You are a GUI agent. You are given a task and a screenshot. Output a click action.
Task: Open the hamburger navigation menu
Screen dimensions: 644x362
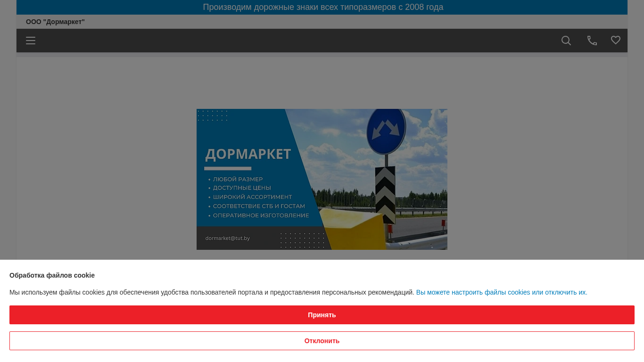(31, 41)
